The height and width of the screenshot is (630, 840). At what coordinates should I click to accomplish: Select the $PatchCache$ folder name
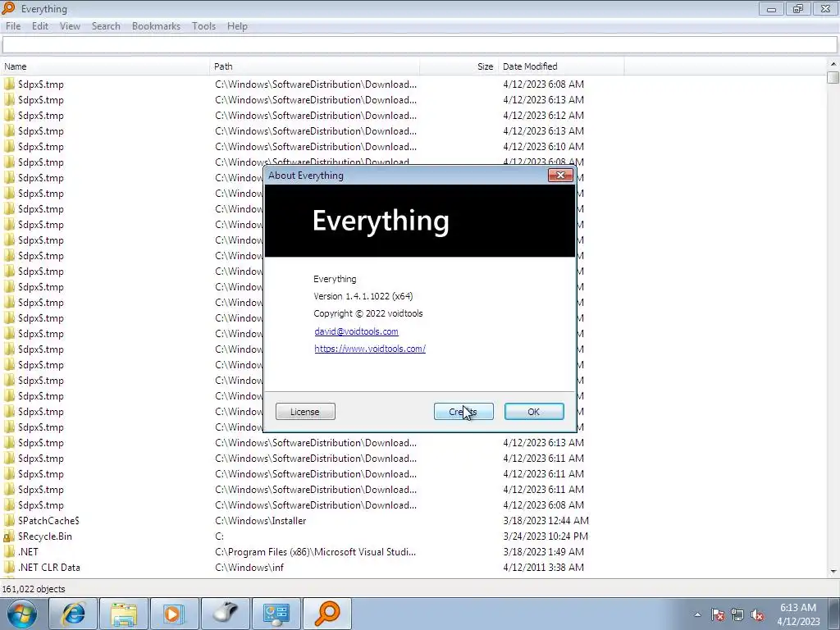point(48,521)
